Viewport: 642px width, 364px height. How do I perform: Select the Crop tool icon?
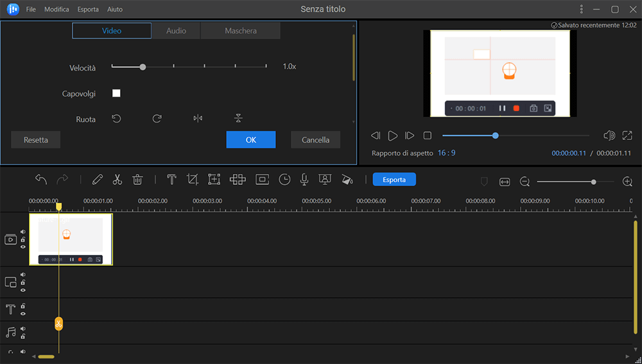point(193,180)
